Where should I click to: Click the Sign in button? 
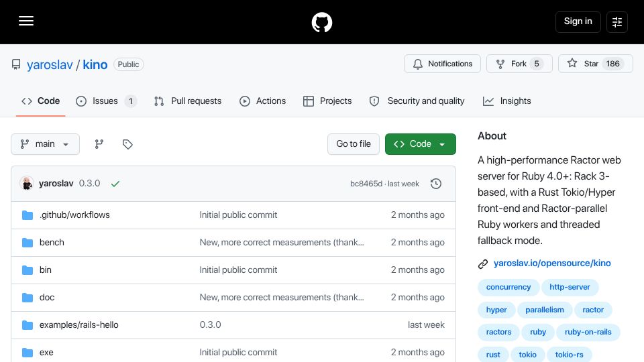(578, 21)
